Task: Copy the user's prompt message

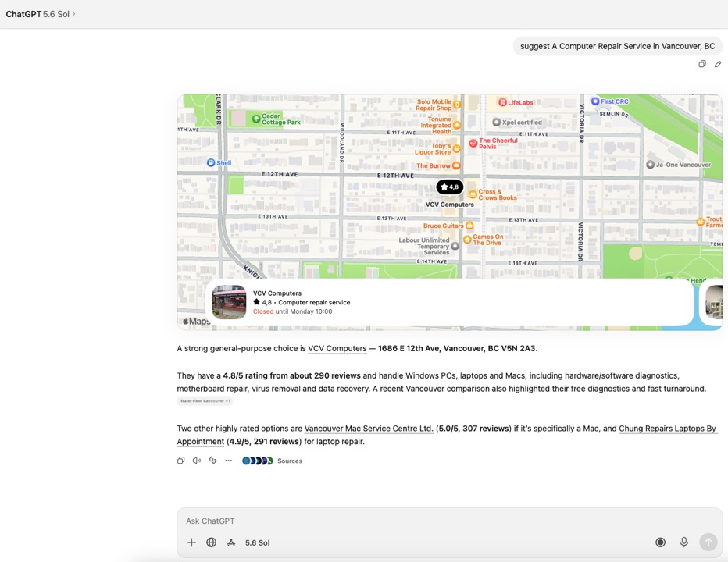Action: [702, 64]
